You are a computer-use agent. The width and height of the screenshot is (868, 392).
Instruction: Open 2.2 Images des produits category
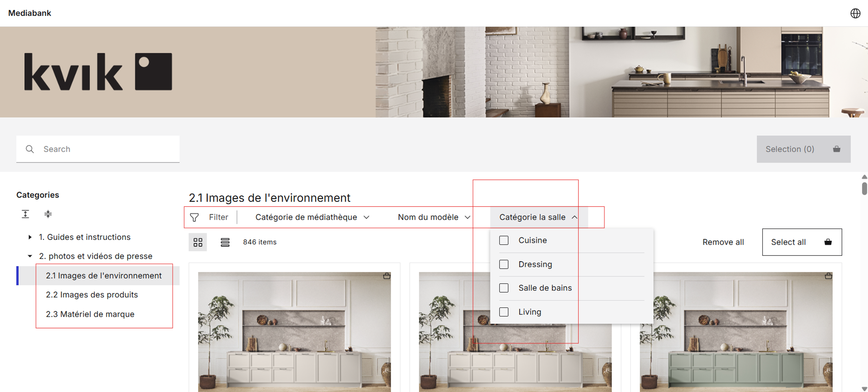[92, 295]
